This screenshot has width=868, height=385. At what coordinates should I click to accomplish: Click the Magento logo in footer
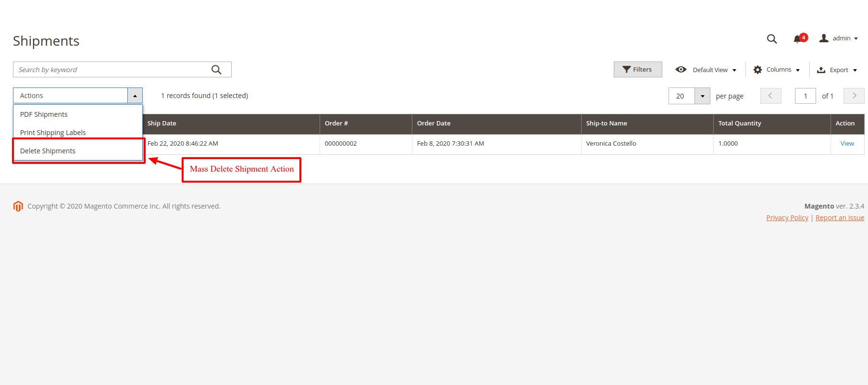click(18, 206)
